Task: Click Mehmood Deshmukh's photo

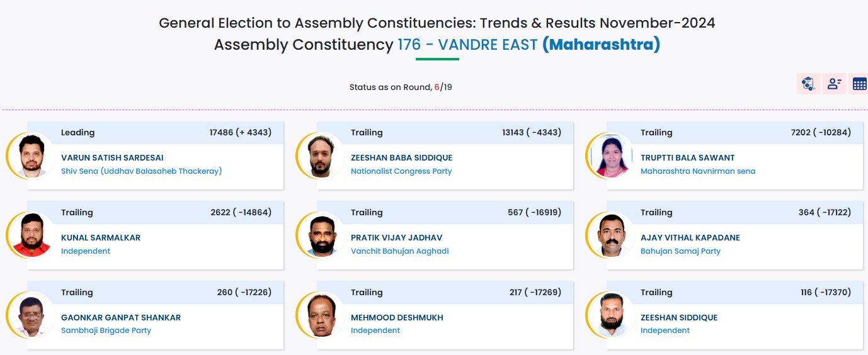Action: pyautogui.click(x=321, y=315)
